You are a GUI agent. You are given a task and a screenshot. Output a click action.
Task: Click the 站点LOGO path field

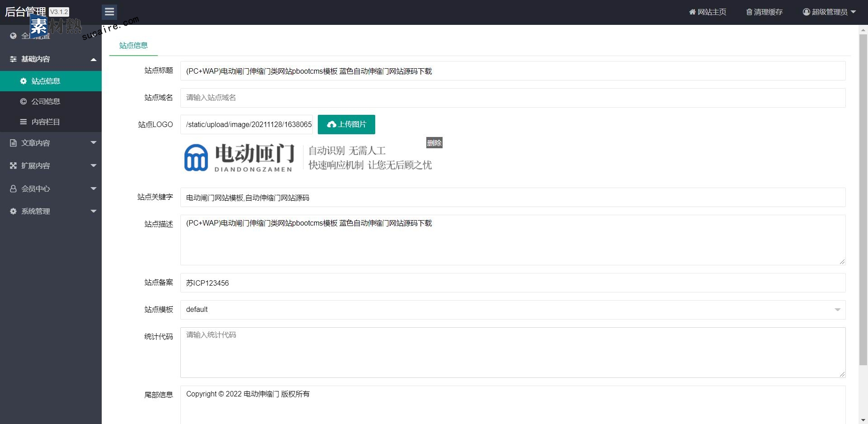[x=246, y=124]
